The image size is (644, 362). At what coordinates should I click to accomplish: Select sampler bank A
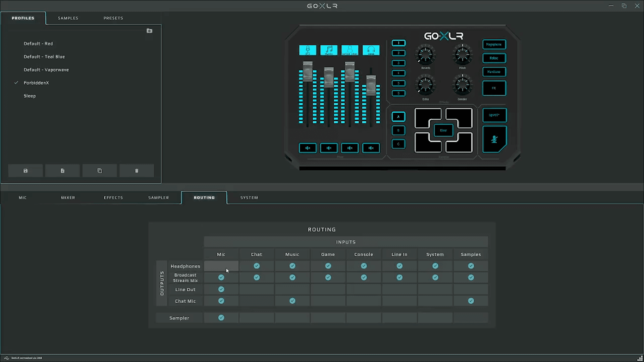coord(398,117)
